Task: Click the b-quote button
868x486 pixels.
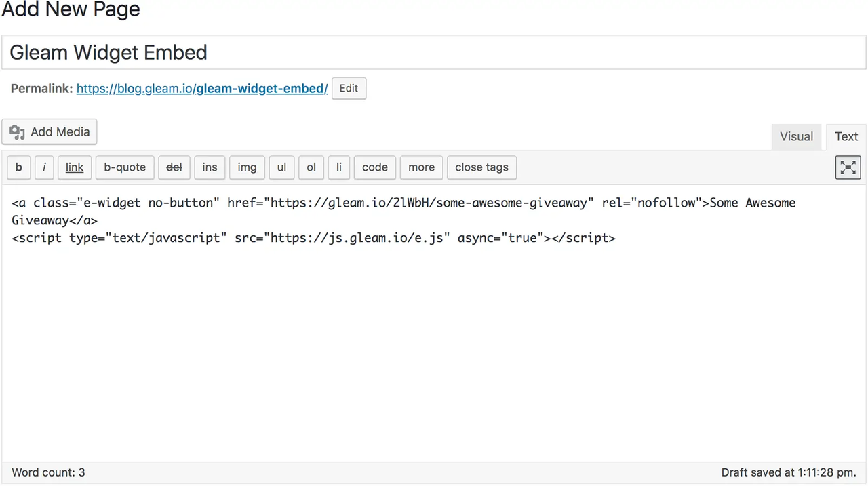Action: pos(125,167)
